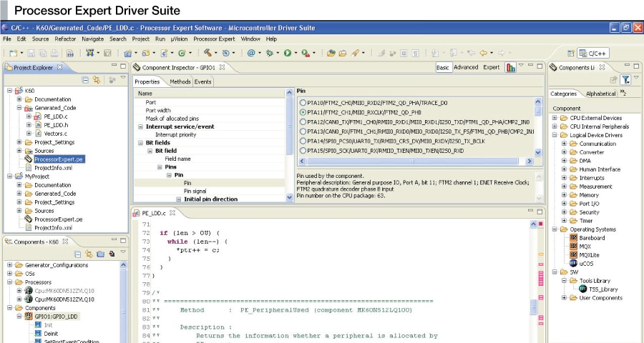Click the Build hammer icon in toolbar
644x343 pixels.
207,53
